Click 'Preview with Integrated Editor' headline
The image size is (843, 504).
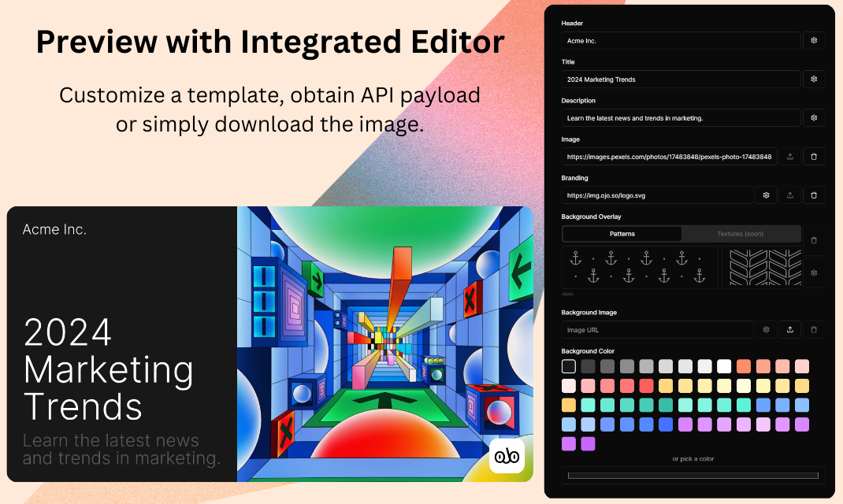[x=270, y=42]
